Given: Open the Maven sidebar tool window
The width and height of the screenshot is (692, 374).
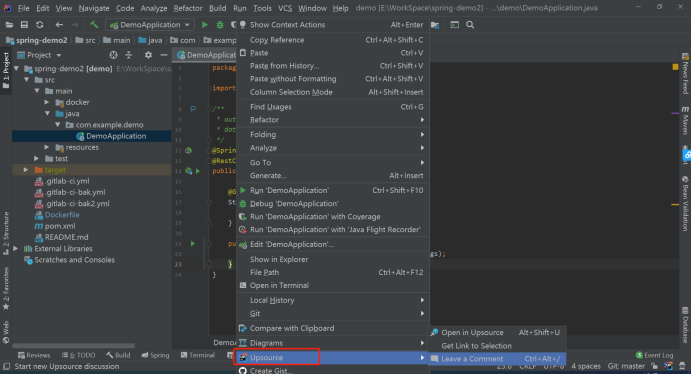Looking at the screenshot, I should pos(685,120).
